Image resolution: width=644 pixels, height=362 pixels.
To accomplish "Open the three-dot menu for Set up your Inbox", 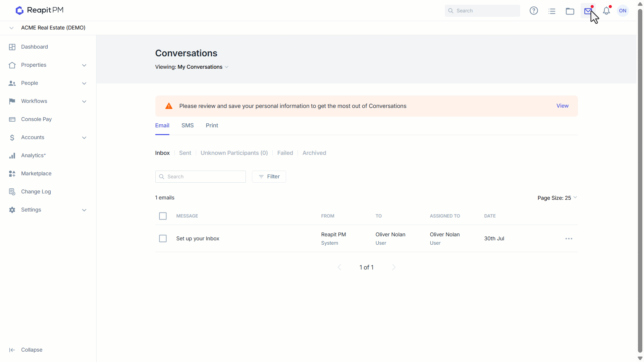I will [x=569, y=239].
